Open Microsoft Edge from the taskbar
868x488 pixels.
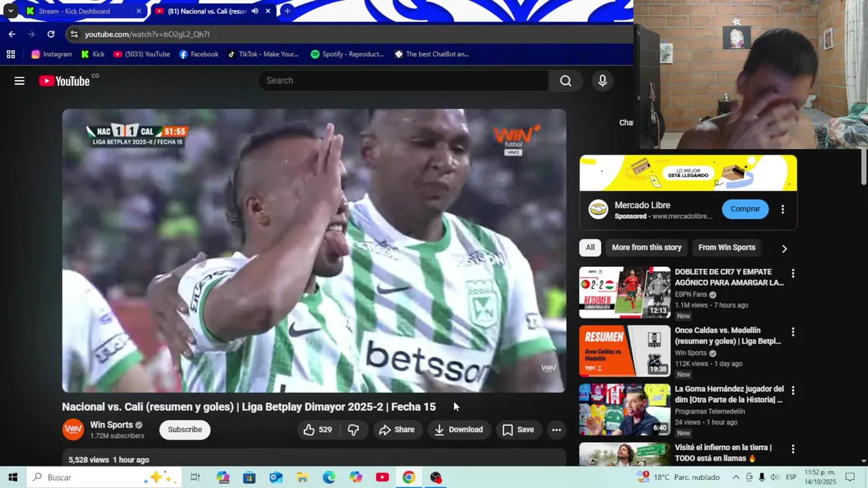(x=329, y=477)
